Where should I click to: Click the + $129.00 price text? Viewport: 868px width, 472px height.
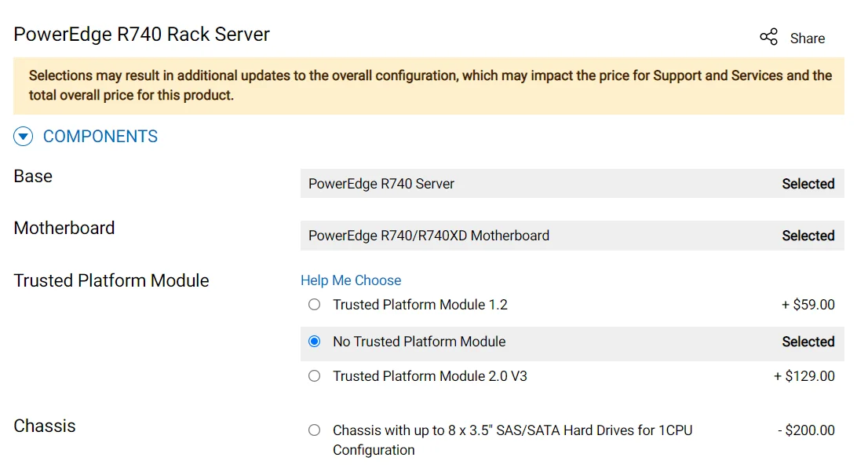[804, 376]
